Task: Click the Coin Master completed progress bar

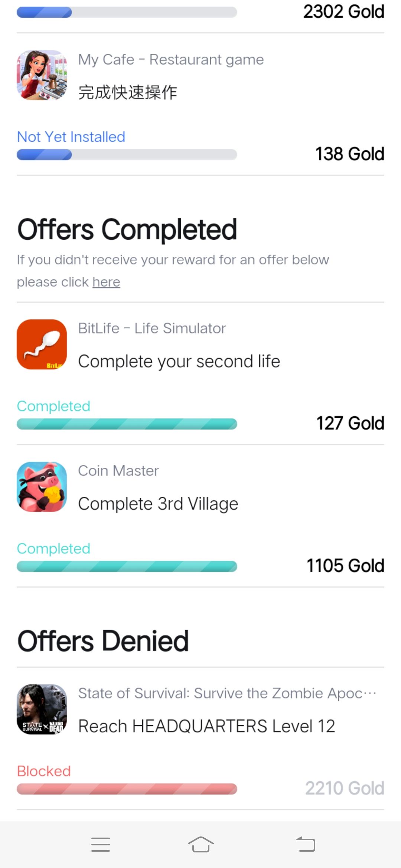Action: [127, 566]
